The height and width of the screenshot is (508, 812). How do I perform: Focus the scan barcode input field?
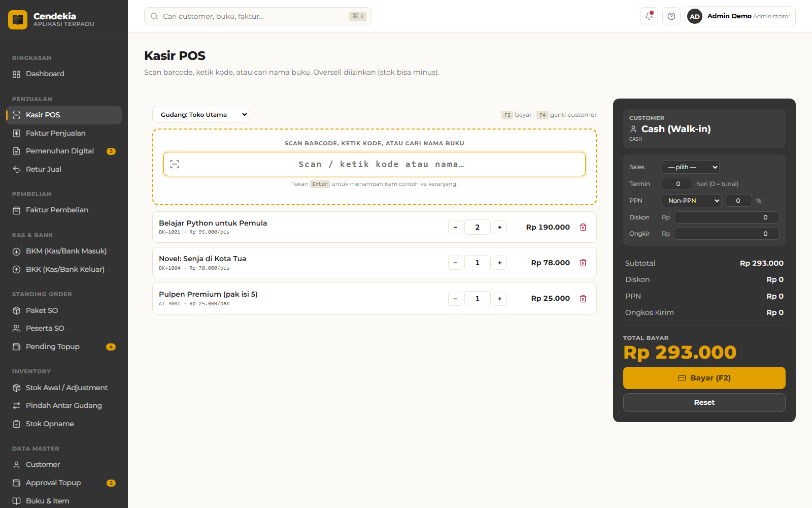click(x=375, y=164)
